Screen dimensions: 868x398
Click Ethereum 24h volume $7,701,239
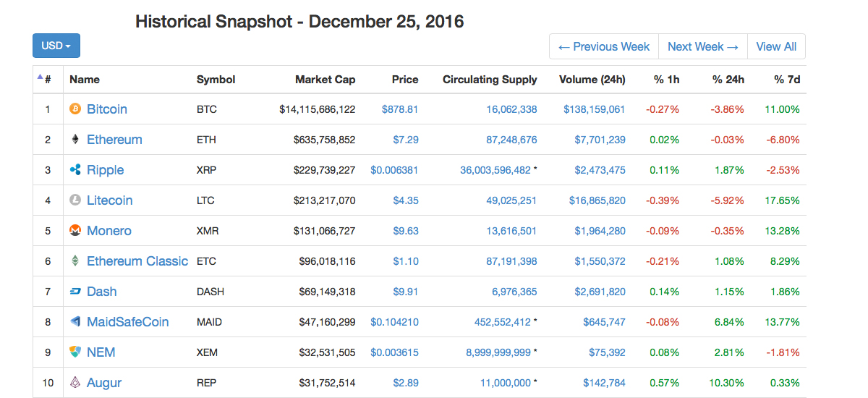point(600,140)
